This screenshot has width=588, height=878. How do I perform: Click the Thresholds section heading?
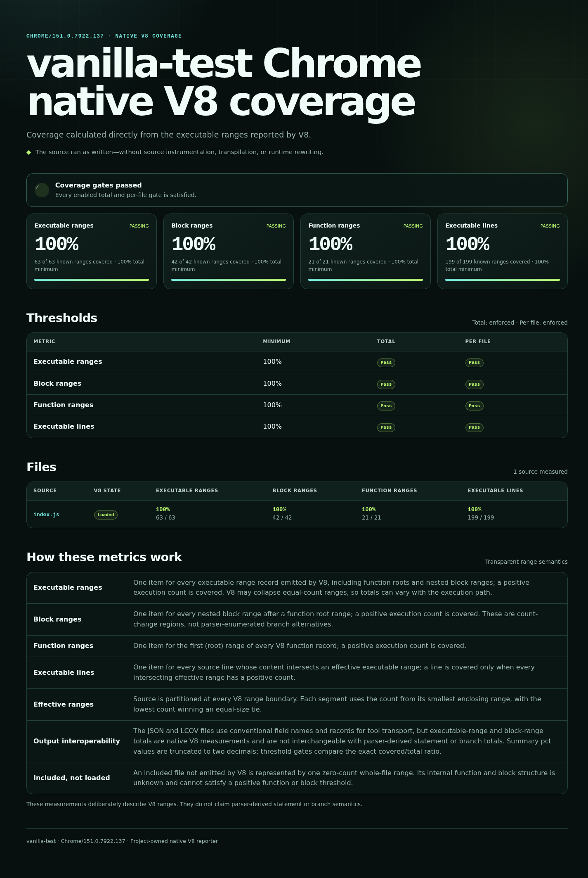tap(62, 318)
